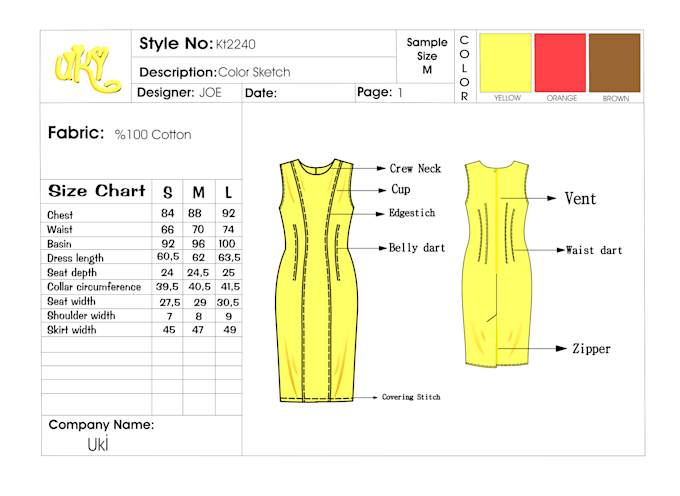Click the Basin row label
The image size is (680, 496).
tap(59, 244)
